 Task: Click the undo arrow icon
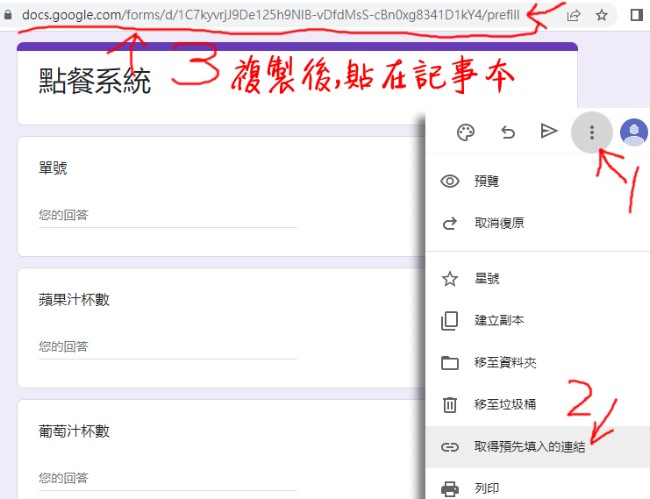point(507,132)
